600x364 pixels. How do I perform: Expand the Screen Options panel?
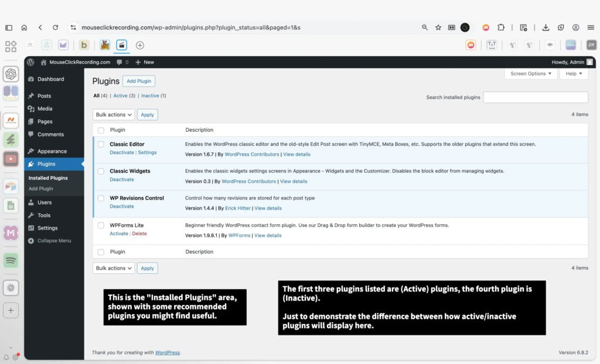click(x=530, y=74)
